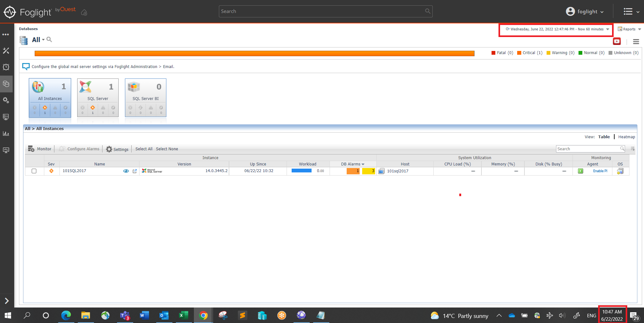The image size is (644, 323).
Task: Open the taskbar notification center
Action: (634, 316)
